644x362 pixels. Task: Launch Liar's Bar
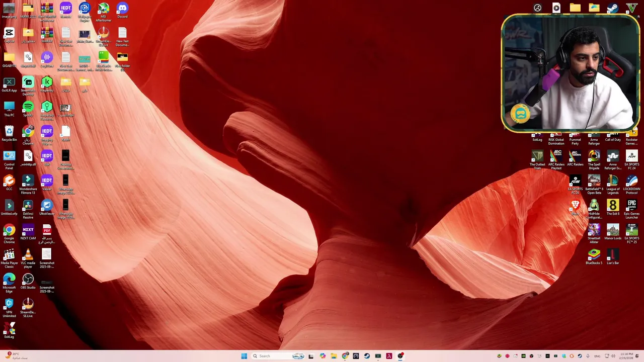[x=613, y=257]
